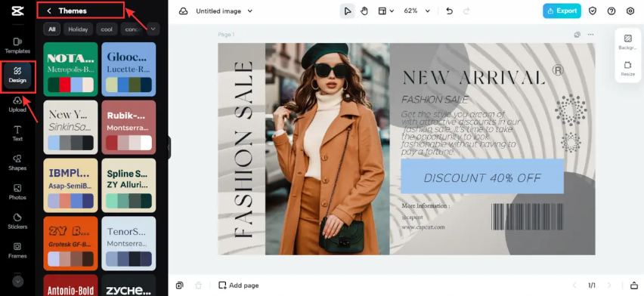Apply the orange ZY Grotesk theme

click(x=70, y=243)
